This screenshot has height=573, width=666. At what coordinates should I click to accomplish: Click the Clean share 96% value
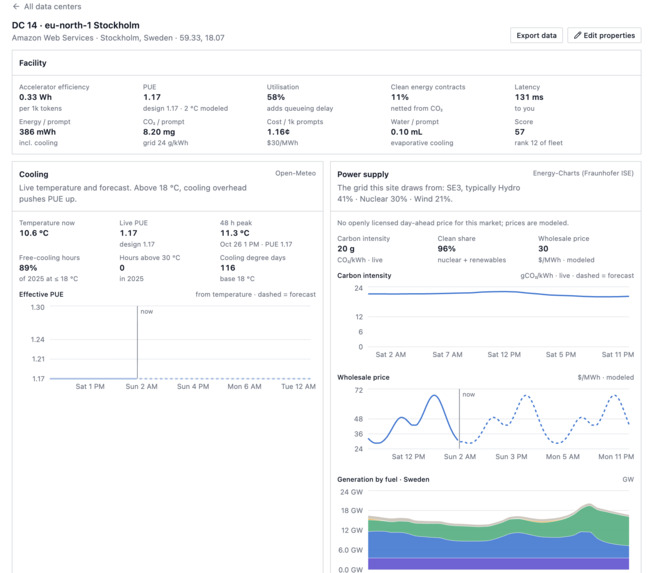[x=446, y=249]
